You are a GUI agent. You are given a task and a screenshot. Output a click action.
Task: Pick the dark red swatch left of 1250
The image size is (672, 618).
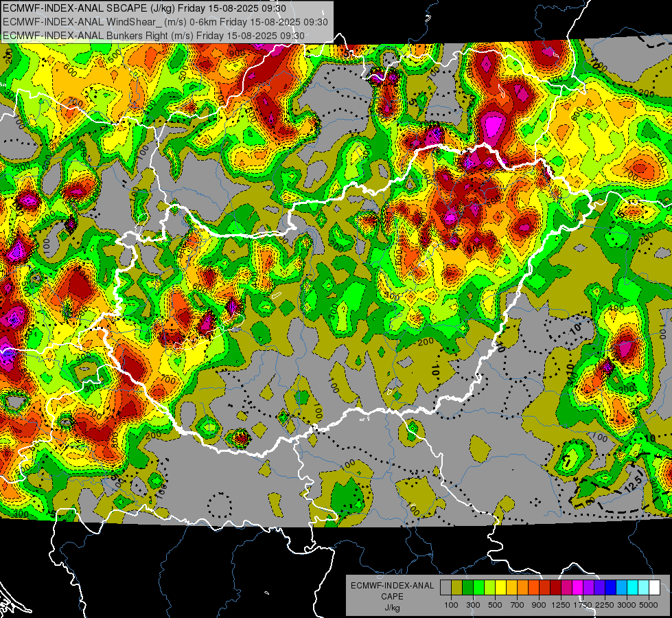555,588
